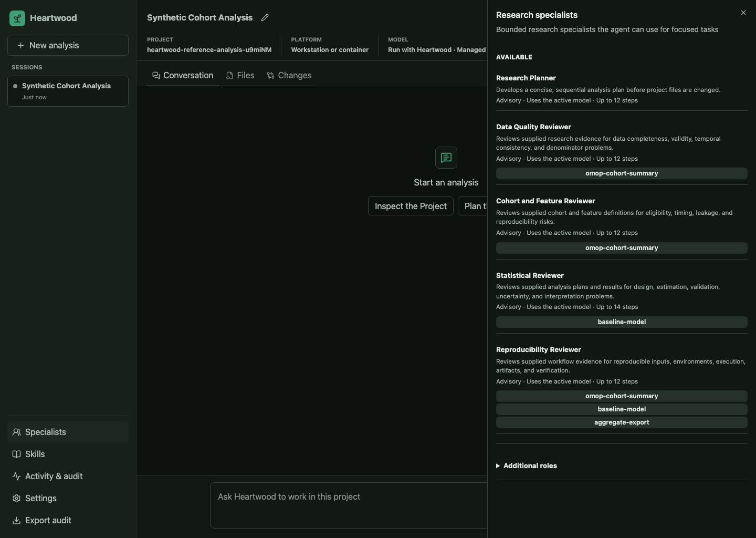Click Export audit in the sidebar
The height and width of the screenshot is (538, 756).
68,520
